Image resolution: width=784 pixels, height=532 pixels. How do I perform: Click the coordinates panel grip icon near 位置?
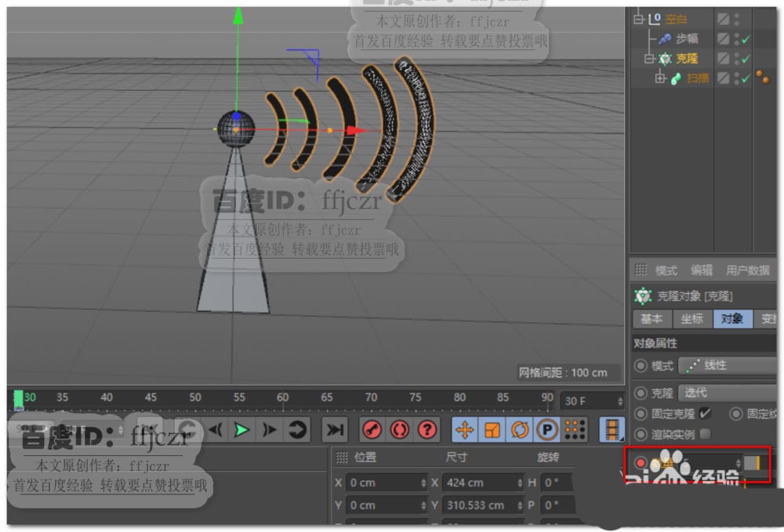click(x=342, y=457)
